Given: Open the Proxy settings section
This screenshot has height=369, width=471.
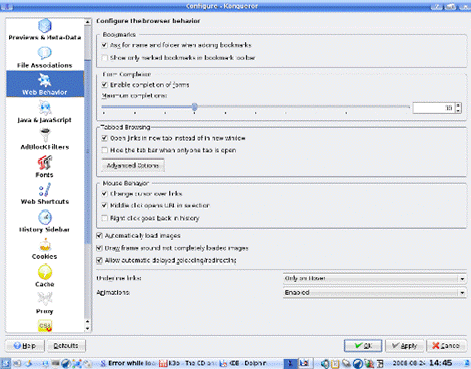Looking at the screenshot, I should (45, 303).
